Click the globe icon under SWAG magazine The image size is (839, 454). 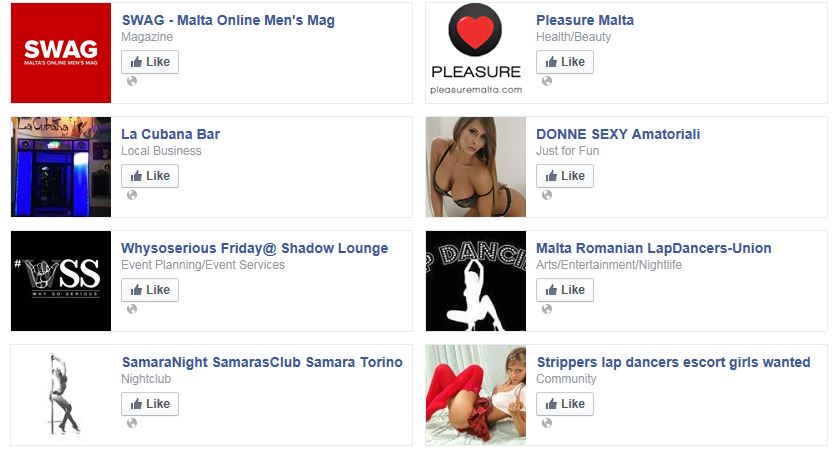pyautogui.click(x=132, y=81)
